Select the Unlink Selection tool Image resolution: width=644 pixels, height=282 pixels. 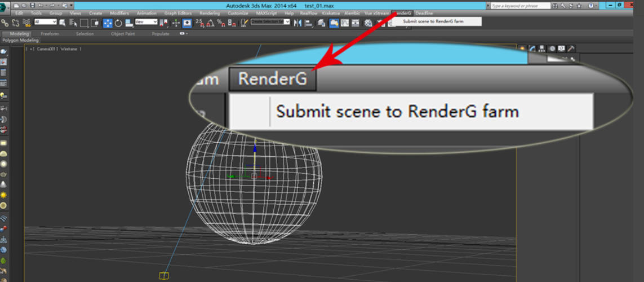pos(16,23)
